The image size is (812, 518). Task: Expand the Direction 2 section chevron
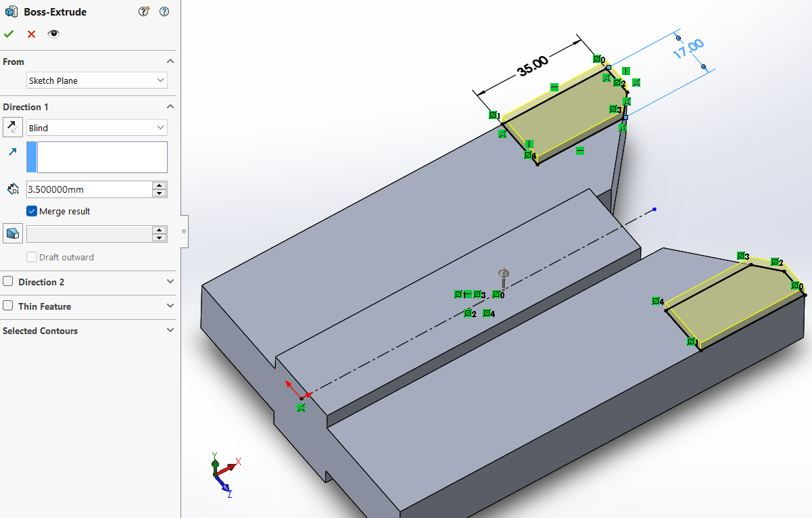[x=170, y=281]
